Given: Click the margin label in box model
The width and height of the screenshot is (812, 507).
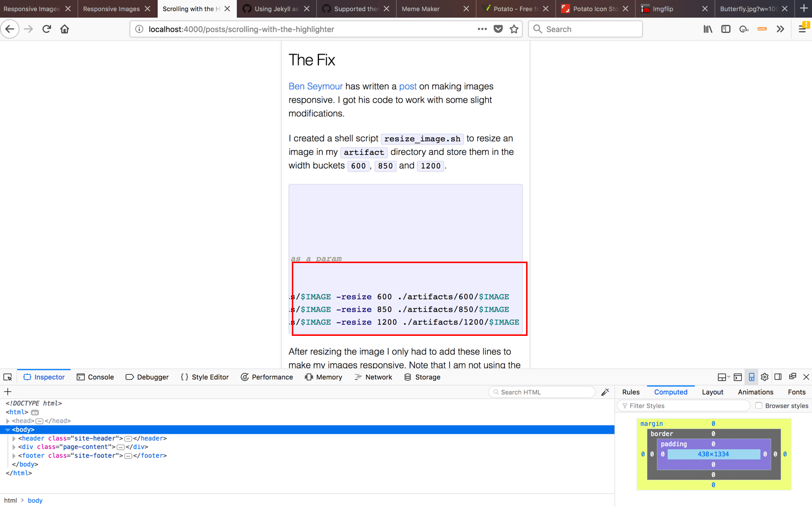Looking at the screenshot, I should pyautogui.click(x=652, y=423).
